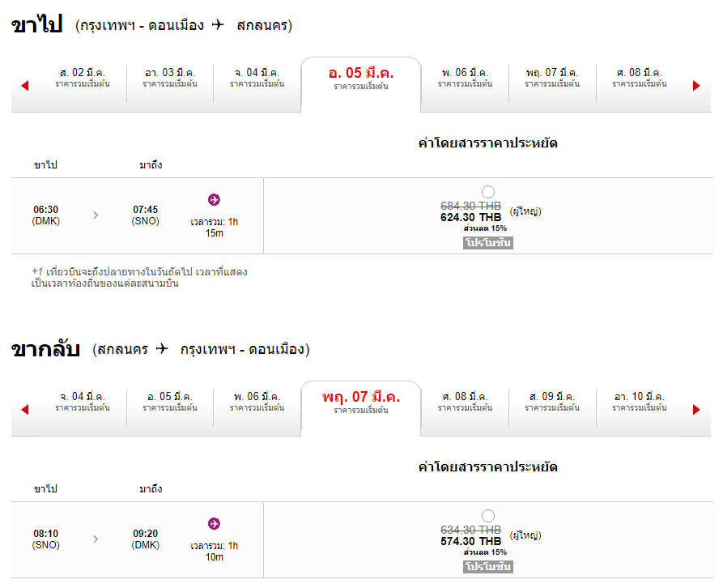
Task: Select return date ส. 09 มี.ค. tab
Action: coord(552,401)
